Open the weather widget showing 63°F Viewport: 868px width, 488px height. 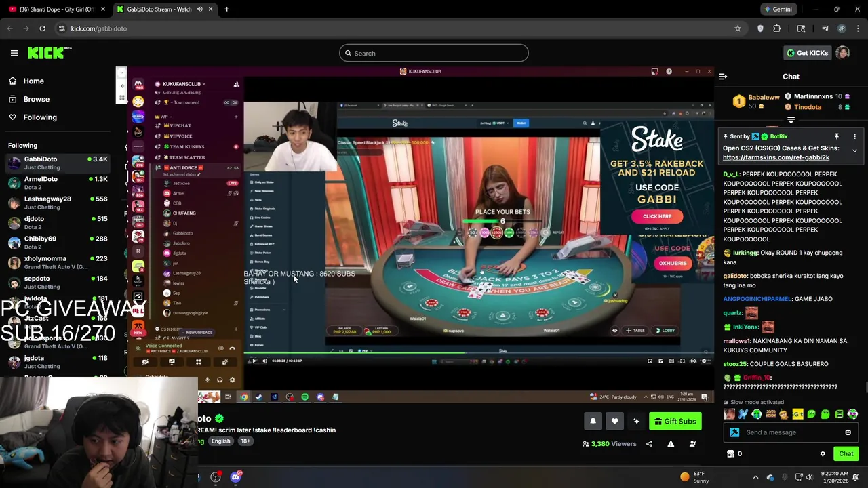point(695,477)
